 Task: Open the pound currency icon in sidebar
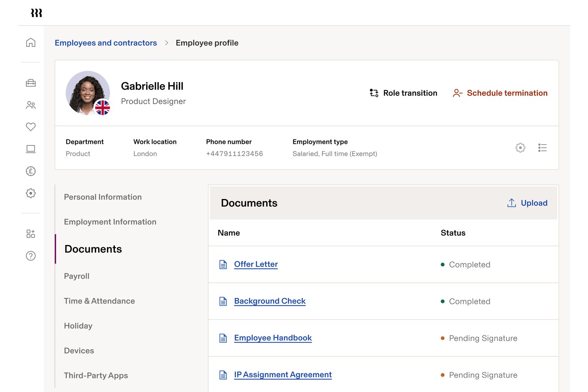31,171
